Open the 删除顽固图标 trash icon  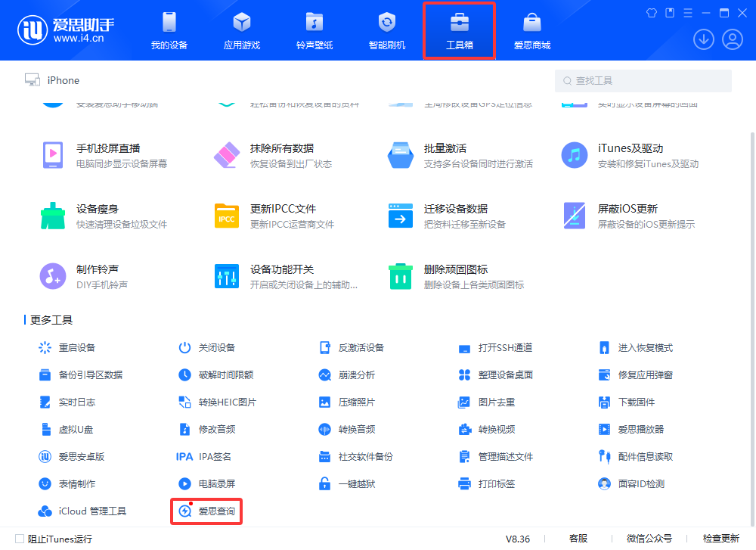pyautogui.click(x=401, y=276)
